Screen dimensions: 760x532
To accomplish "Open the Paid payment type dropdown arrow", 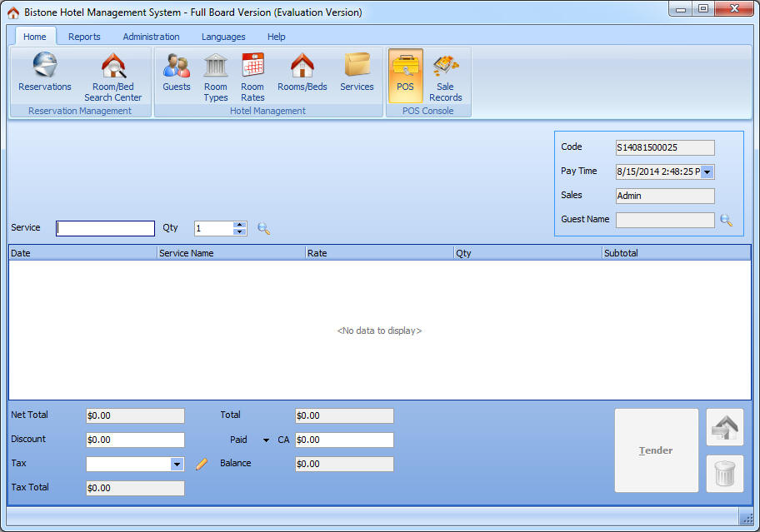I will coord(266,440).
